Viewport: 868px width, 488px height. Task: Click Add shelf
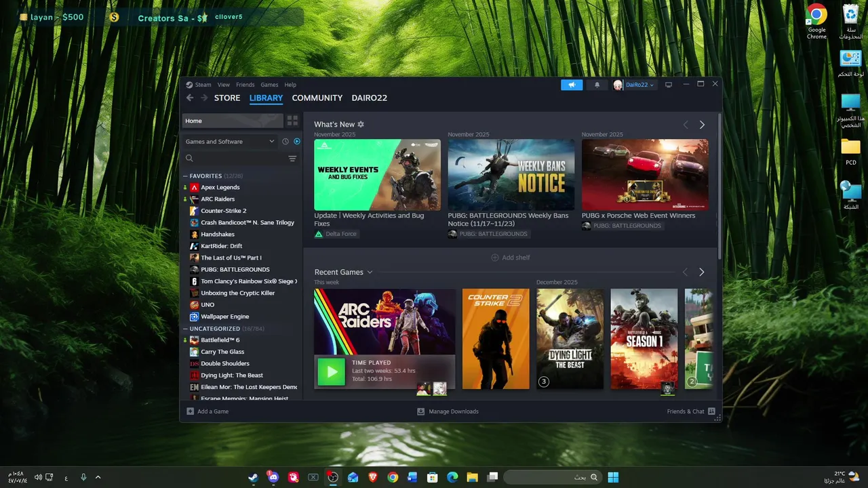click(x=511, y=258)
